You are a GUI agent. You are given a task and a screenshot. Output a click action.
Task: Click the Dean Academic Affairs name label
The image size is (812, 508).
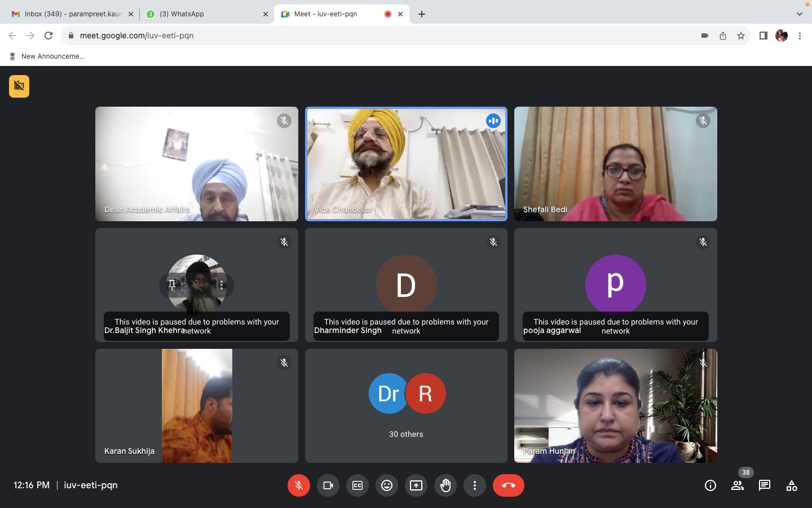click(147, 209)
